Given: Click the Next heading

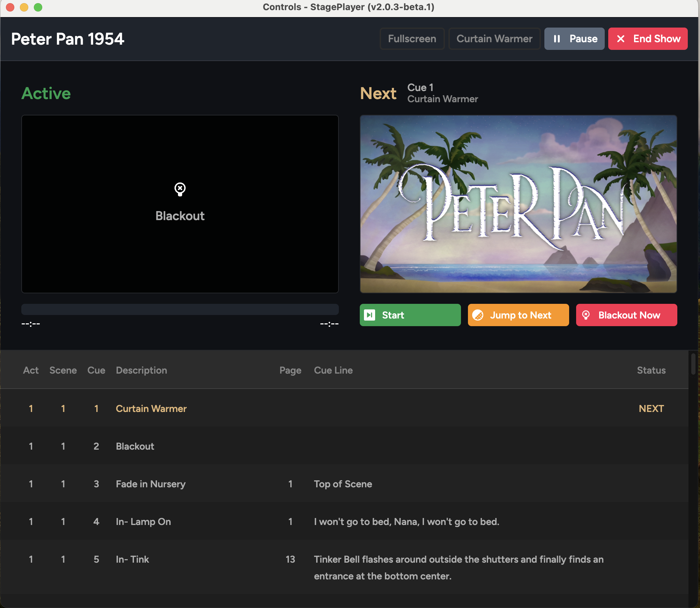Looking at the screenshot, I should pyautogui.click(x=378, y=93).
